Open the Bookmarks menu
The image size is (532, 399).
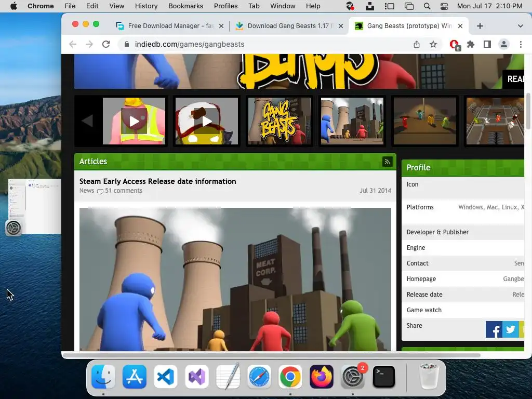185,6
